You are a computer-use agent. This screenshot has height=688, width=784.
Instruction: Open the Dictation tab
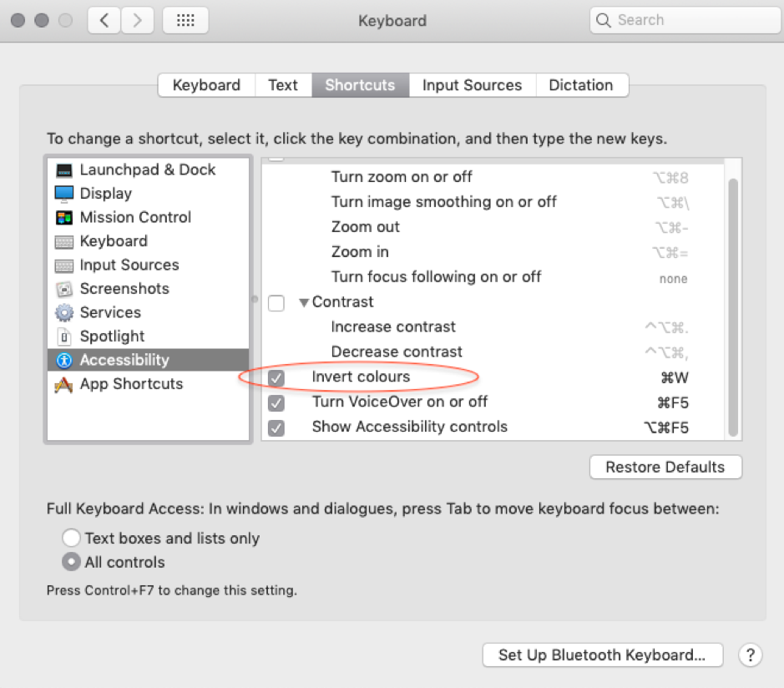click(x=581, y=85)
